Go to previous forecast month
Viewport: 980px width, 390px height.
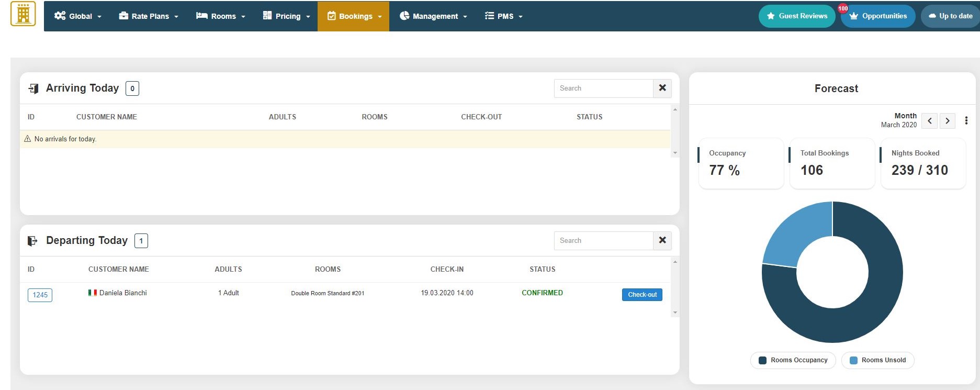click(929, 120)
